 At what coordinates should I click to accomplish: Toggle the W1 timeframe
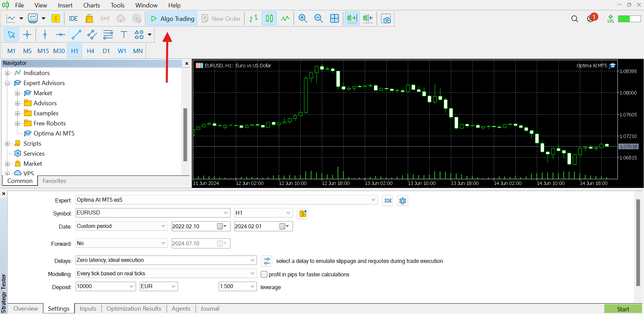tap(122, 51)
